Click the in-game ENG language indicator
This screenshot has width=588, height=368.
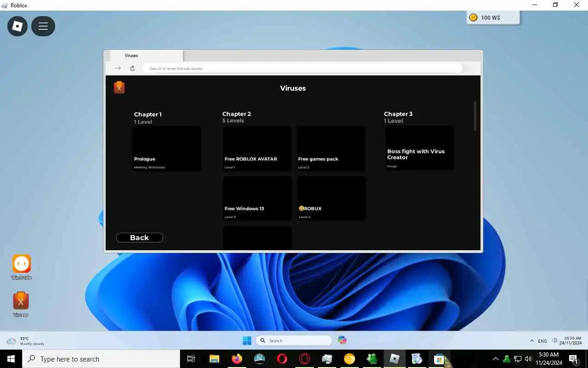click(x=543, y=341)
